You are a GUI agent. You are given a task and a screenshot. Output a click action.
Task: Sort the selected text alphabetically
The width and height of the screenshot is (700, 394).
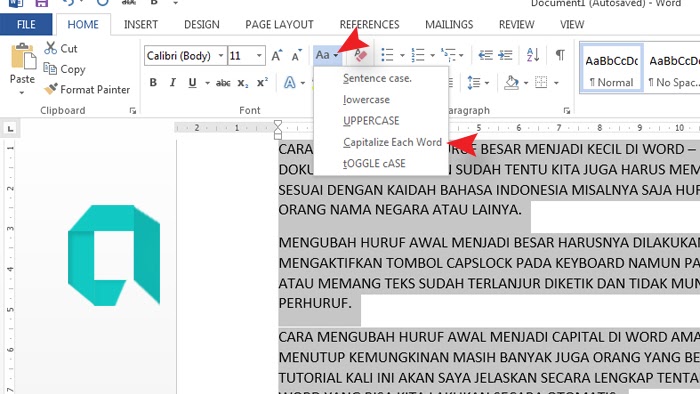(x=533, y=55)
